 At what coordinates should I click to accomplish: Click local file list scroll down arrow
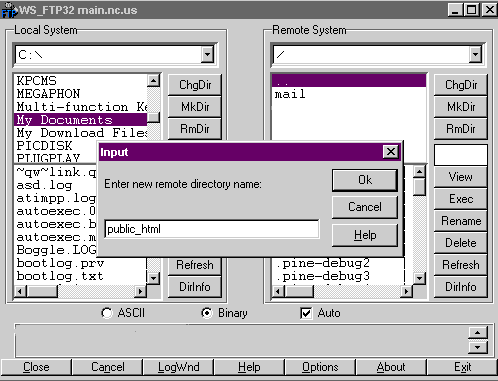(x=153, y=278)
